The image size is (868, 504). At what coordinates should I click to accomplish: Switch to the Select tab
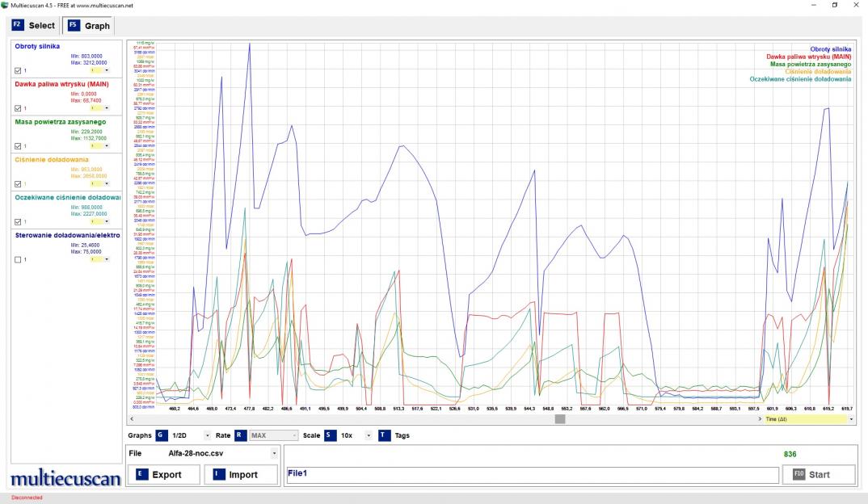click(x=34, y=26)
